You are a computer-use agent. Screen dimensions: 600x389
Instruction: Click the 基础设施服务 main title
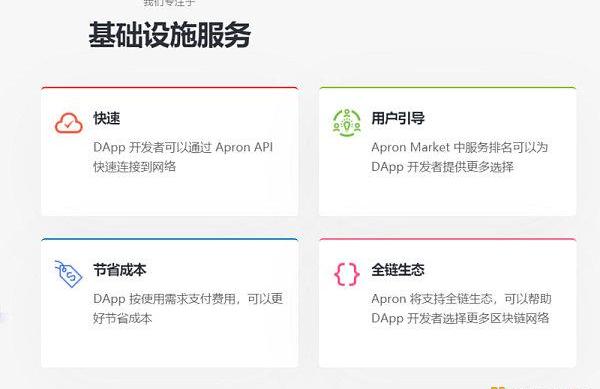[170, 35]
